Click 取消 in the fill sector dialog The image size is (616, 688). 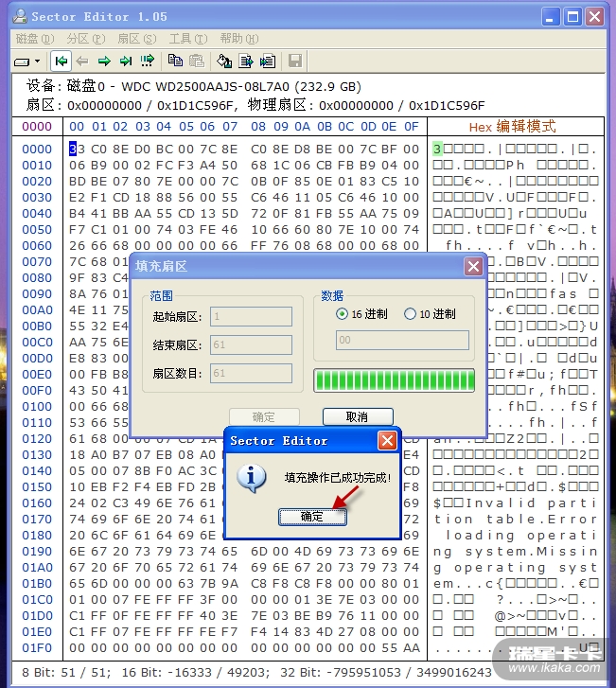click(358, 417)
